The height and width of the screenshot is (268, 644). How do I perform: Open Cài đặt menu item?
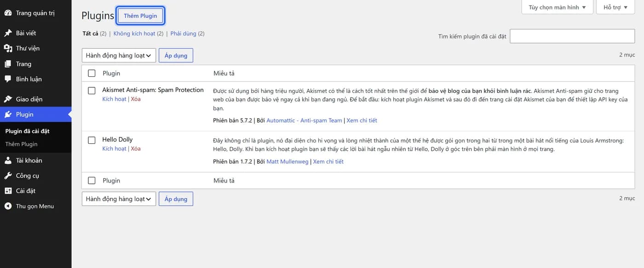coord(36,191)
